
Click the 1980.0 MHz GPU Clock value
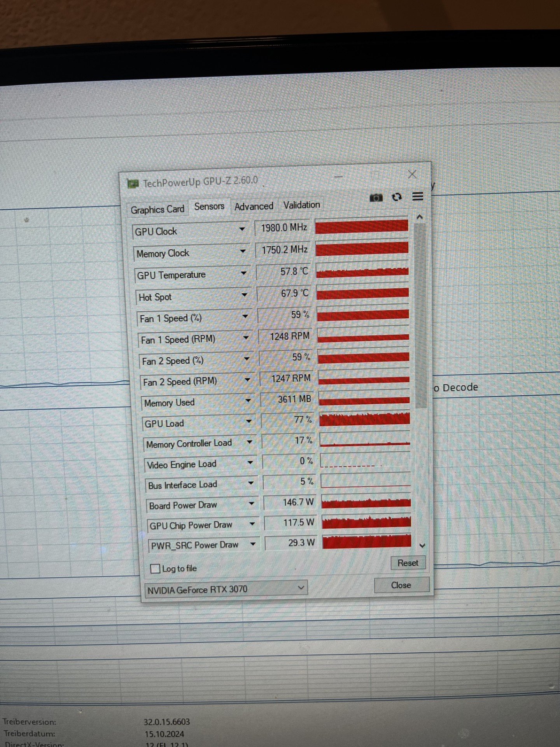coord(284,228)
